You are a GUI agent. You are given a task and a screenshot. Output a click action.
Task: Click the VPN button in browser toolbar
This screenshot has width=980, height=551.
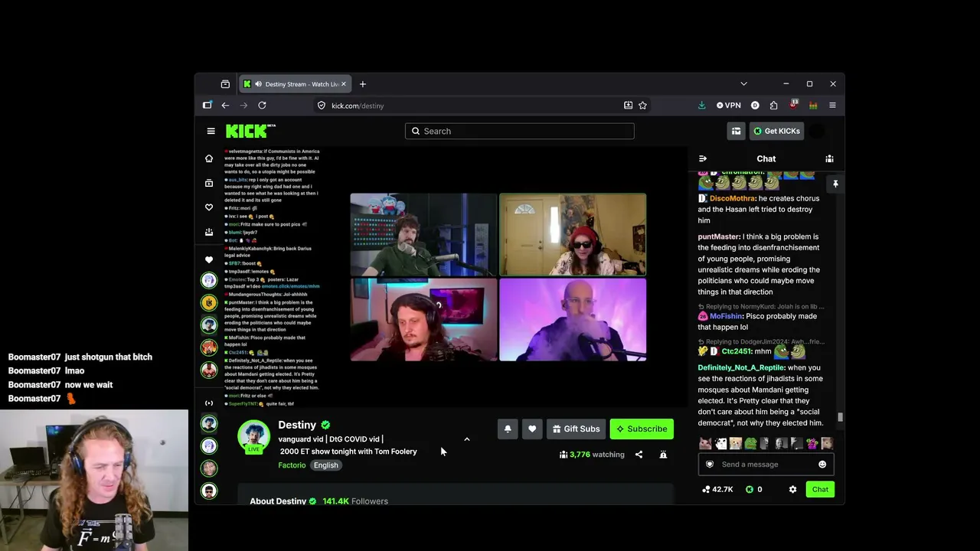click(x=729, y=106)
